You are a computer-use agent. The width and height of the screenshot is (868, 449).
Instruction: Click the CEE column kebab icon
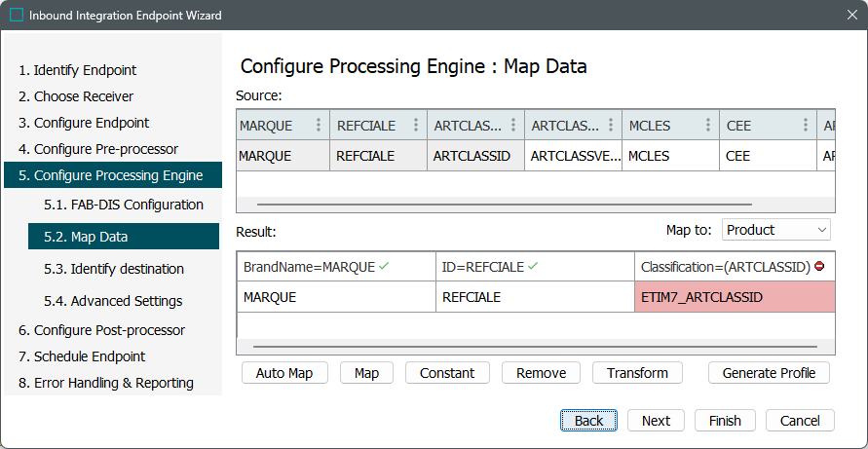(806, 126)
